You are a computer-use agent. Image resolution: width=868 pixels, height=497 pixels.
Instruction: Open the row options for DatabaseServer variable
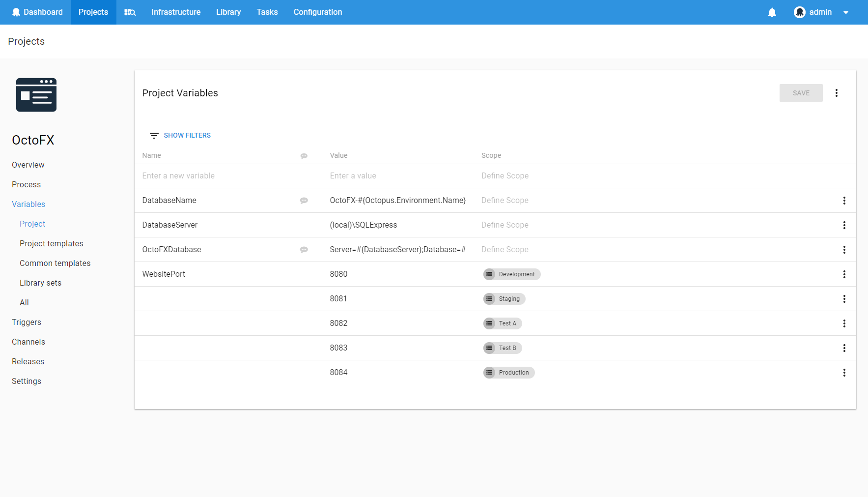click(844, 225)
